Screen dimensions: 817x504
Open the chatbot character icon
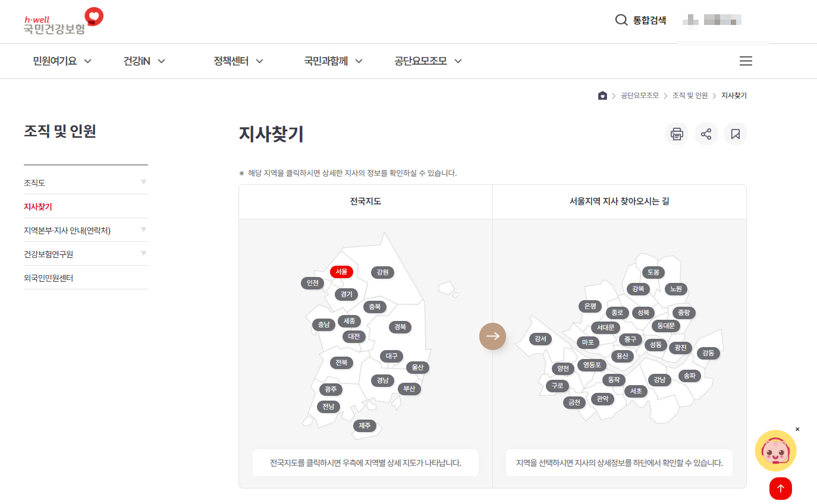coord(775,451)
